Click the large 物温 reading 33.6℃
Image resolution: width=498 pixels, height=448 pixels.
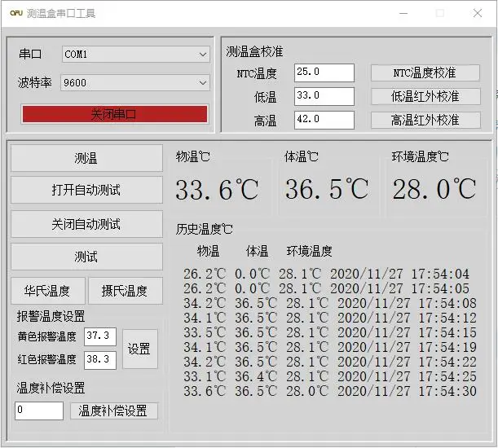(x=217, y=190)
